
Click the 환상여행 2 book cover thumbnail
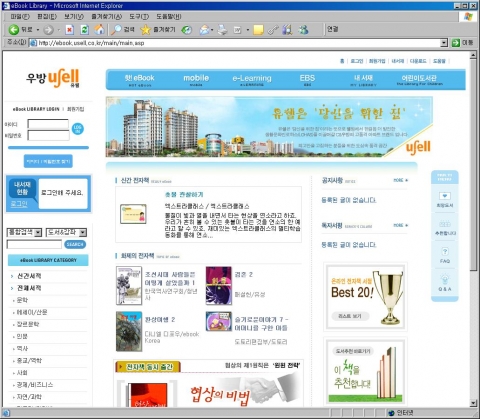pos(129,331)
